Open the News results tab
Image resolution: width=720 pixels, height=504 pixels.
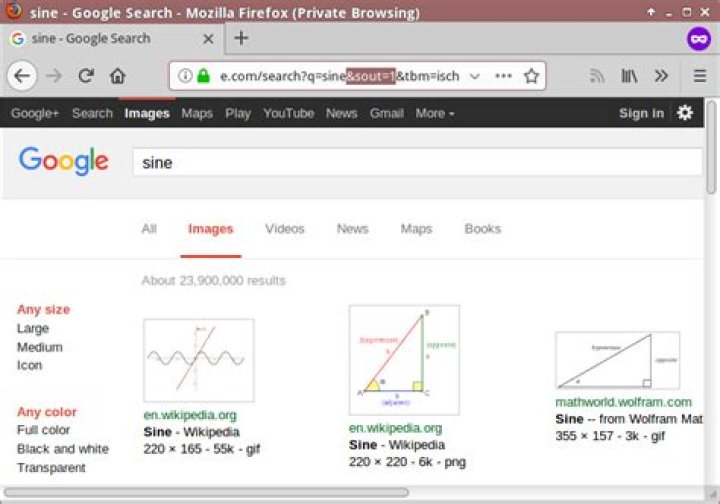pyautogui.click(x=353, y=229)
